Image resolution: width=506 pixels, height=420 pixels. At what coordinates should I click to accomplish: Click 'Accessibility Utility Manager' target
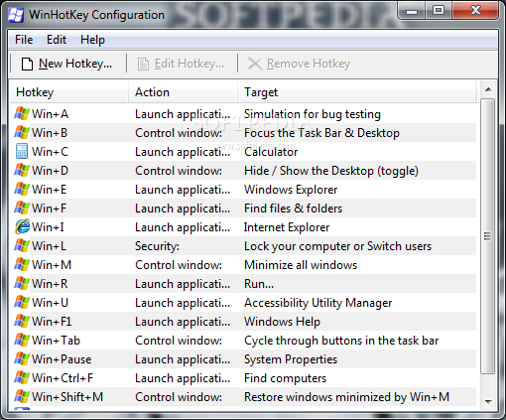(318, 303)
